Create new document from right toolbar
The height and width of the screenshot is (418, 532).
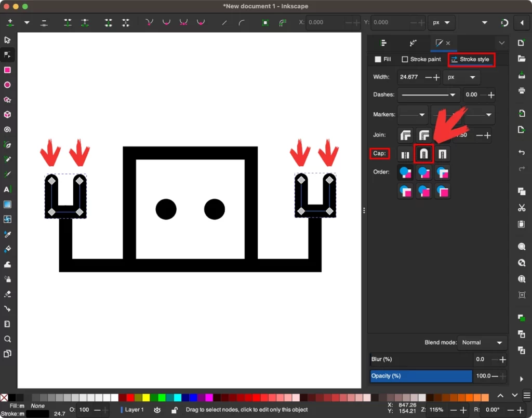click(x=522, y=43)
